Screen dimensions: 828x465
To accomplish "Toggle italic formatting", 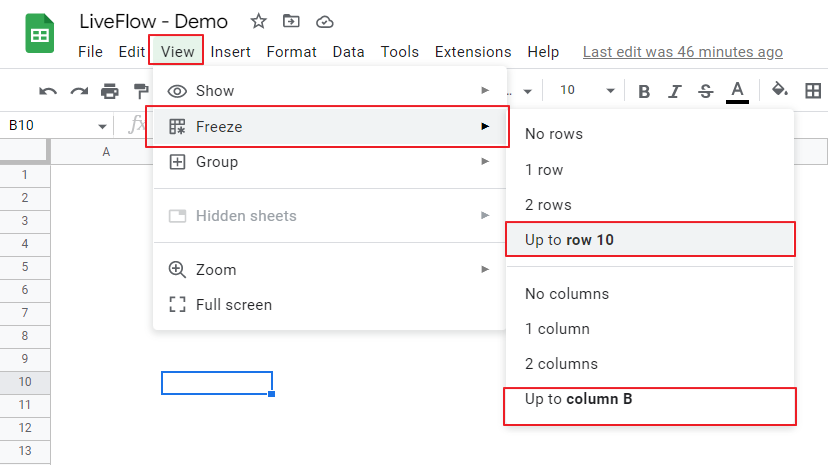I will tap(674, 91).
